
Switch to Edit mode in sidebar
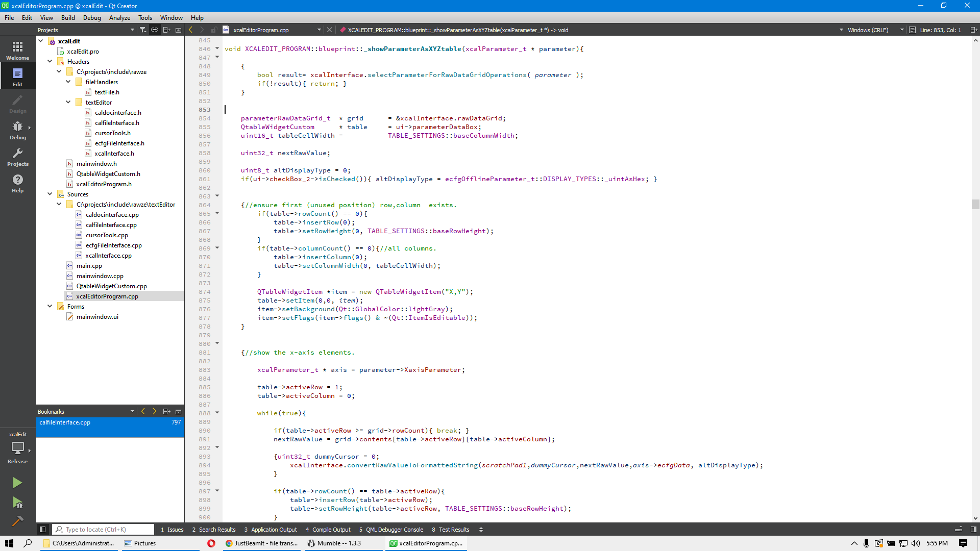pos(17,77)
